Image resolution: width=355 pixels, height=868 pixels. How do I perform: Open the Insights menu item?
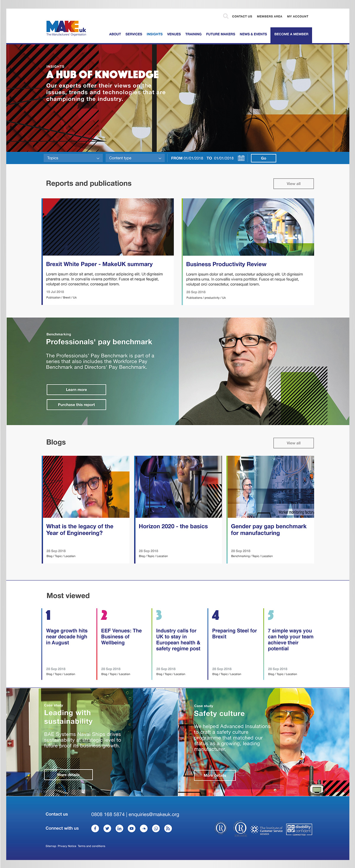[154, 34]
